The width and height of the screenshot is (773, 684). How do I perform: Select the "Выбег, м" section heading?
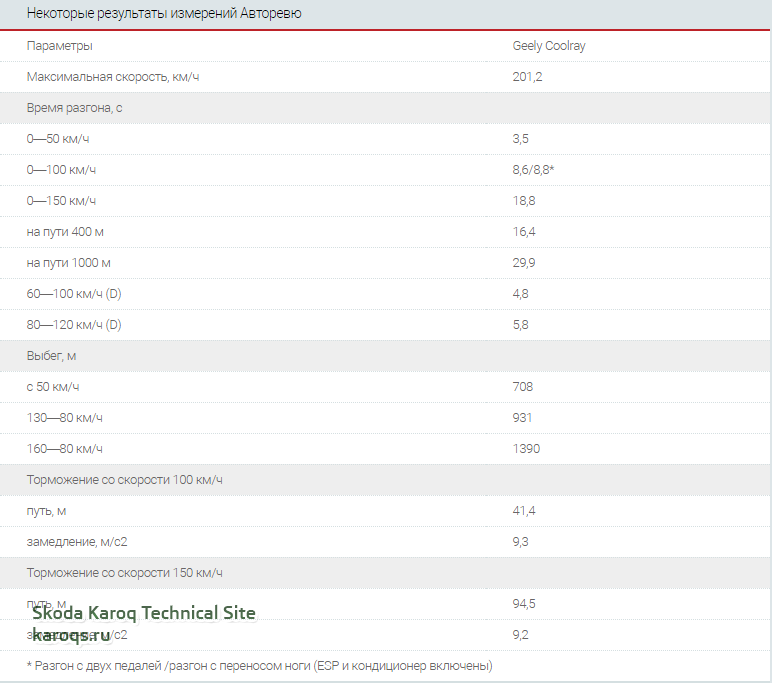(51, 356)
